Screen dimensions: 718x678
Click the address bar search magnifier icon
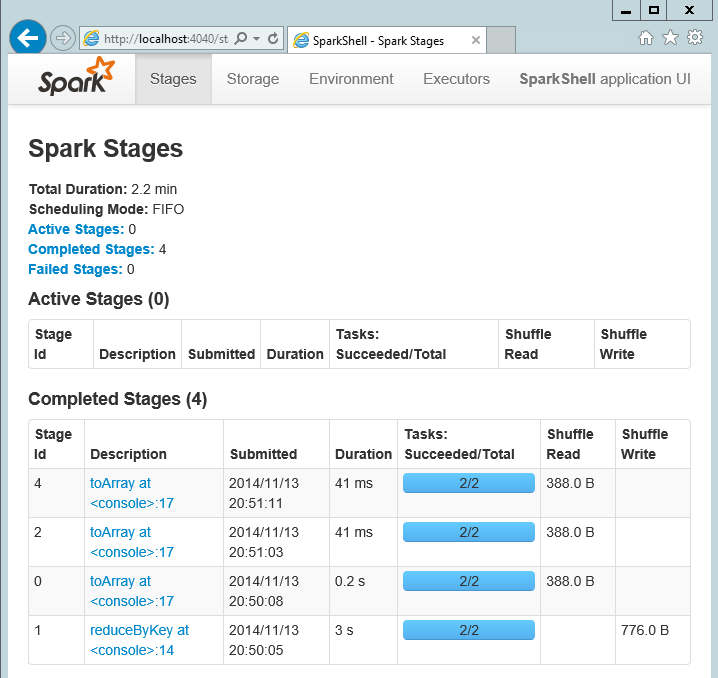coord(241,39)
